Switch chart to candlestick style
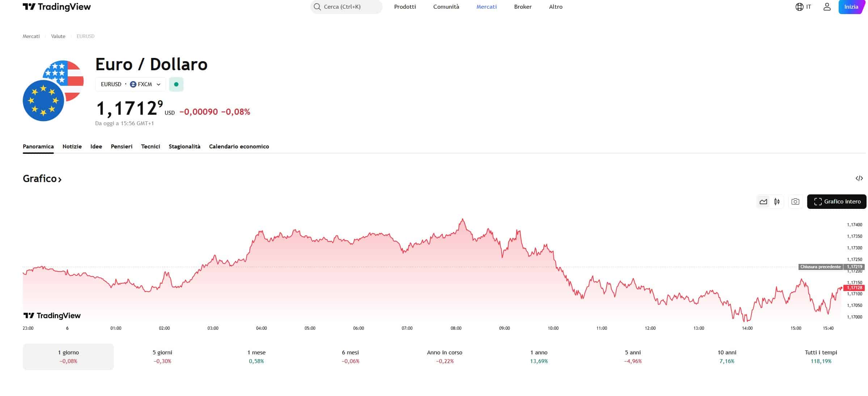This screenshot has height=396, width=868. (x=777, y=202)
